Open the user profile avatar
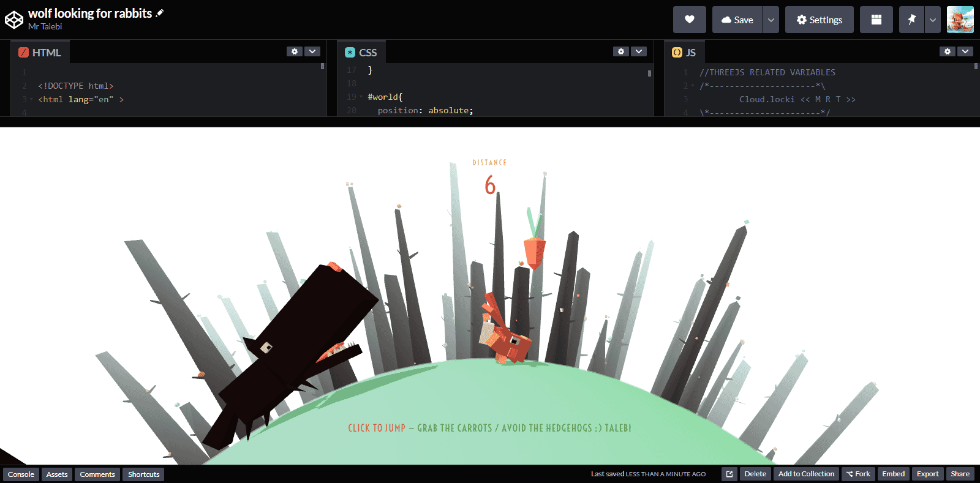Screen dimensions: 980x483 coord(960,20)
